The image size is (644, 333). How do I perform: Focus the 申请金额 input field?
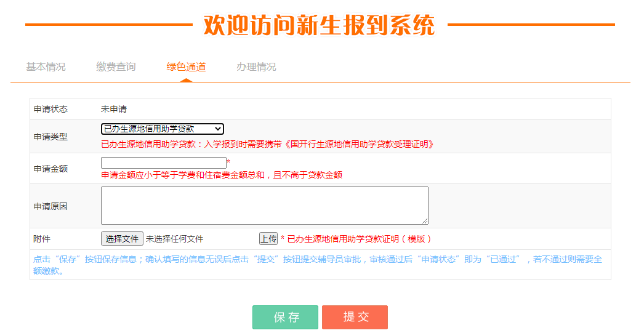164,163
